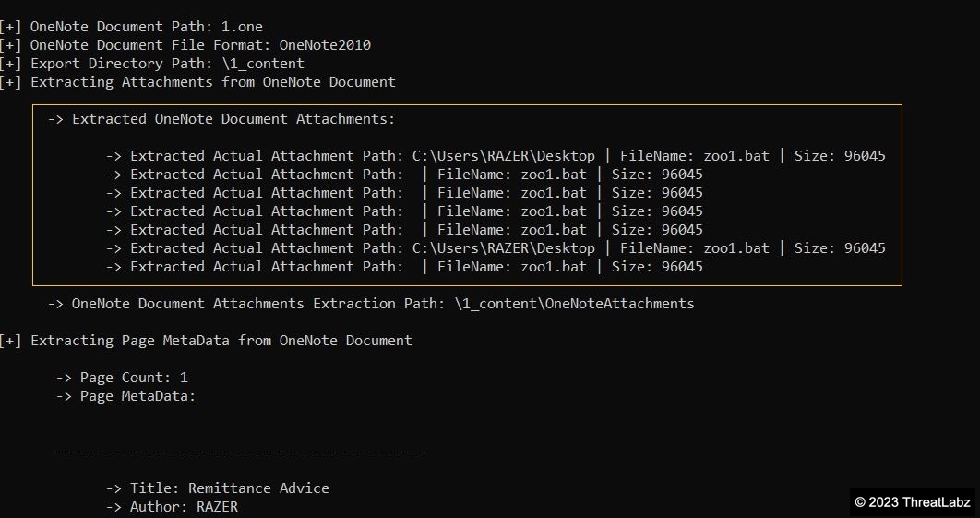Click the Page MetaData: label
Image resolution: width=980 pixels, height=518 pixels.
pos(125,396)
